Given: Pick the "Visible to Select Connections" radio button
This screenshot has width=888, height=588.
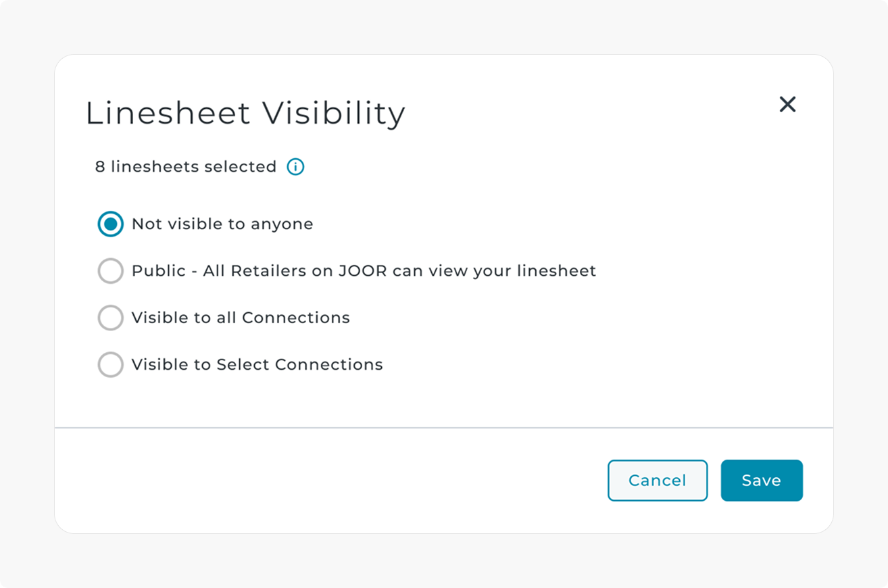Looking at the screenshot, I should point(111,365).
